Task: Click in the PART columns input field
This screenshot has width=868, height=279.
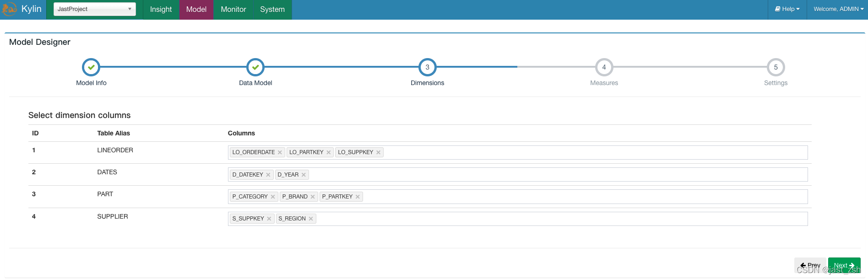Action: pyautogui.click(x=518, y=197)
